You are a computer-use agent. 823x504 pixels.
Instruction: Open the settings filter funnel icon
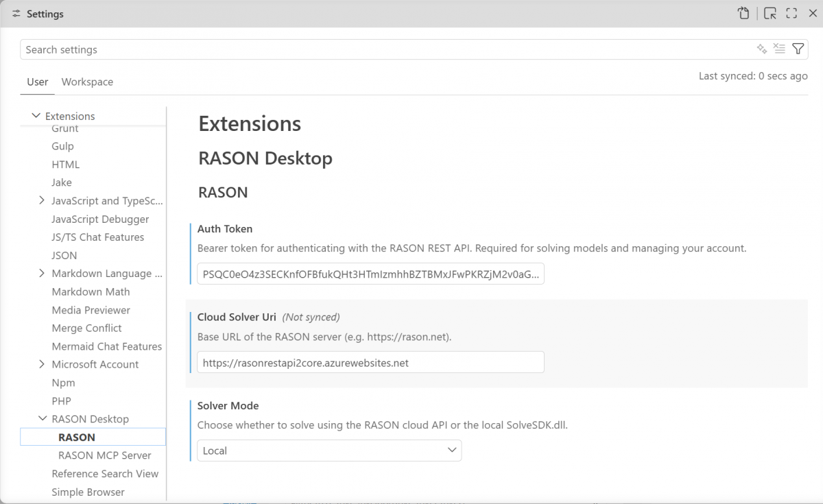point(798,49)
